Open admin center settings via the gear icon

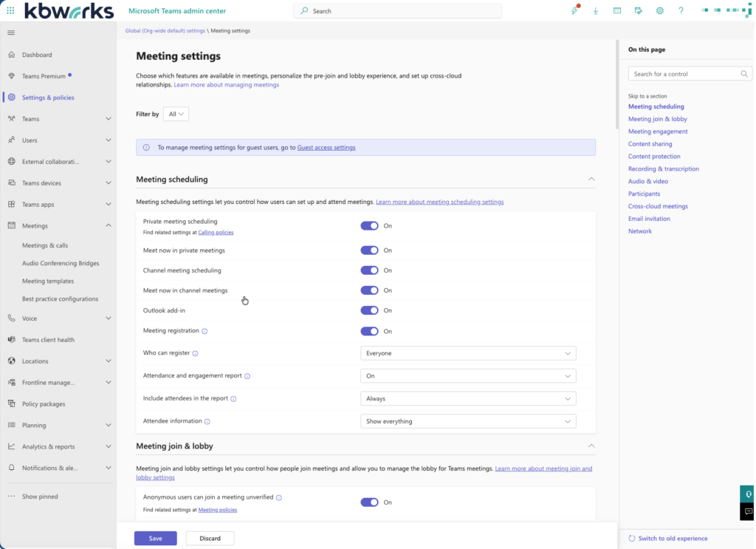point(659,10)
